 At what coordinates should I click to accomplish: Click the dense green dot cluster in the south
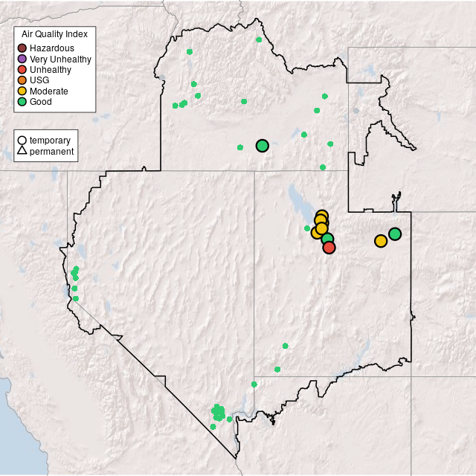218,411
